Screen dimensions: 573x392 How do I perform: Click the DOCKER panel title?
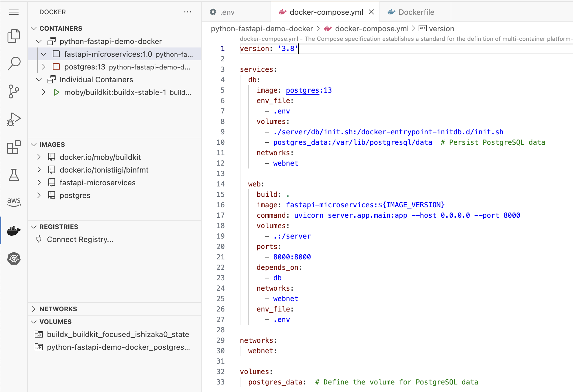pyautogui.click(x=53, y=12)
